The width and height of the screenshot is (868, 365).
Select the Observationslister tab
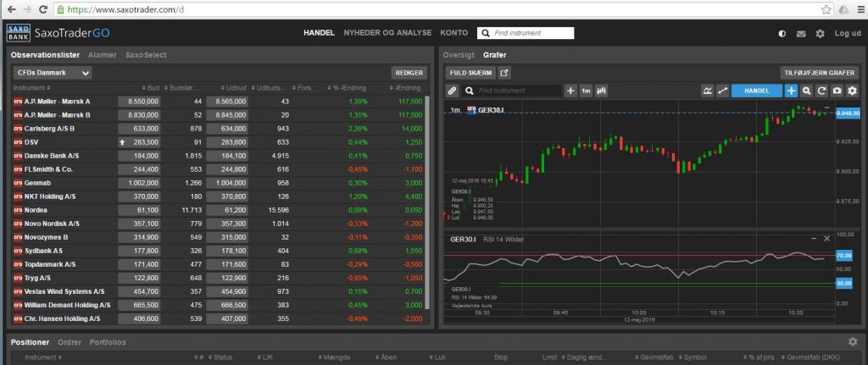[45, 55]
